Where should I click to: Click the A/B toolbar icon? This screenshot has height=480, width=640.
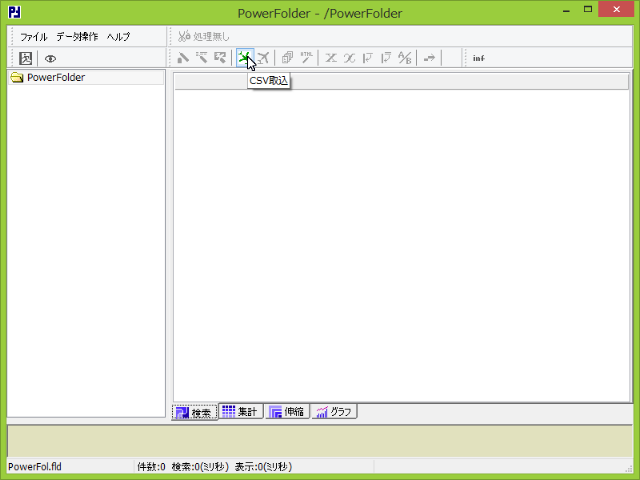click(404, 58)
